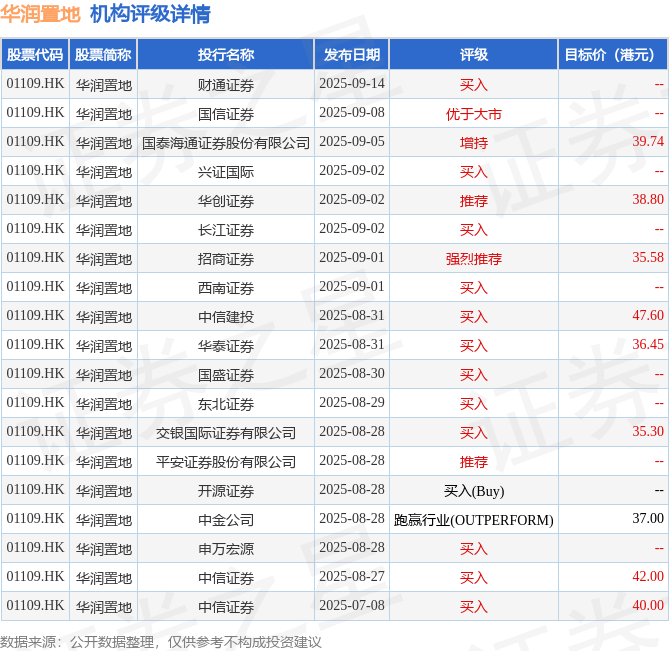Click 华润置地 in 中金公司 row
Screen dimensions: 669x651
(x=104, y=520)
